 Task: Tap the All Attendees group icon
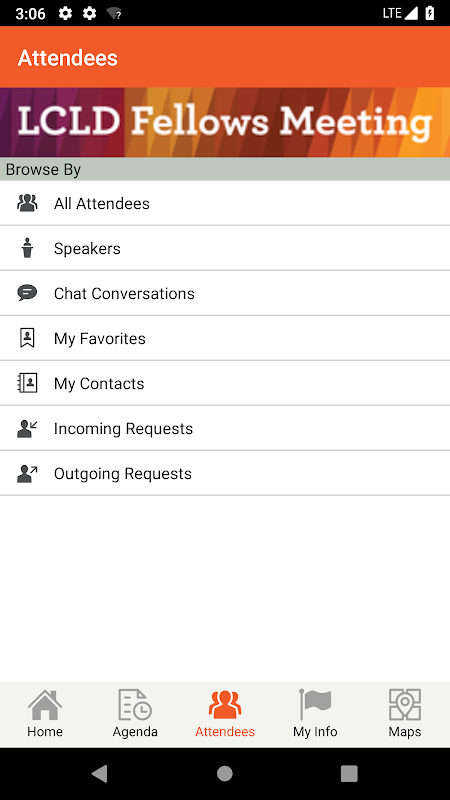click(27, 203)
